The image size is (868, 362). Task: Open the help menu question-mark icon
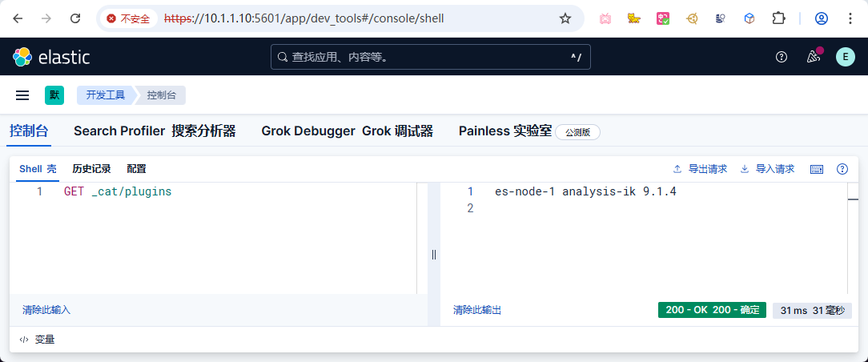(781, 56)
